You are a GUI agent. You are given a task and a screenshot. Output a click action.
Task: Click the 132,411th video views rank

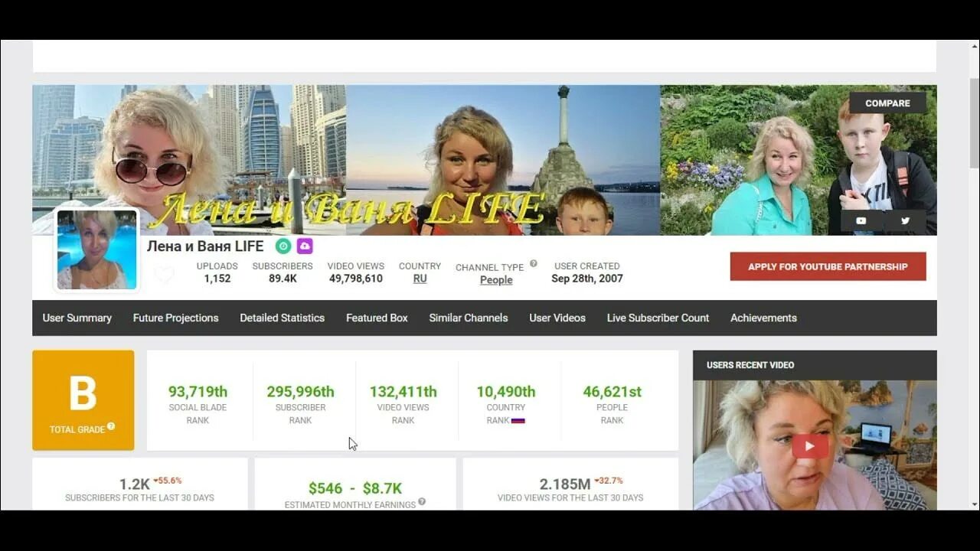coord(403,392)
